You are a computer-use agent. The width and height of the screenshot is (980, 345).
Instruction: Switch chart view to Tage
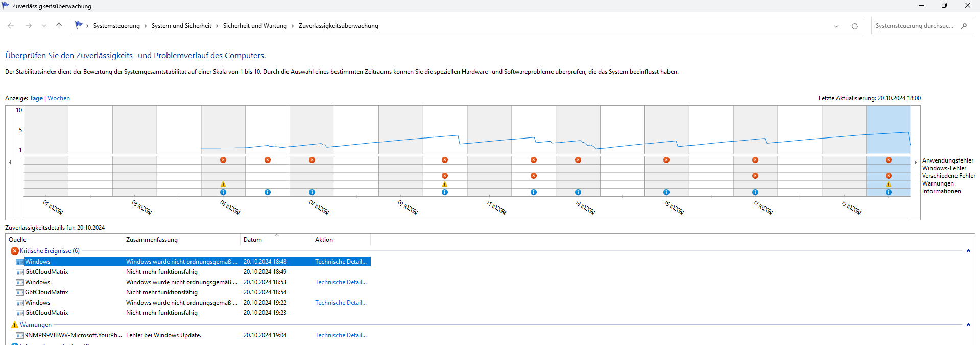36,98
